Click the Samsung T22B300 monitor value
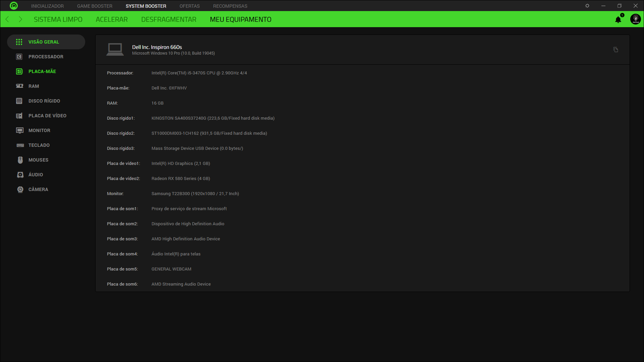Viewport: 644px width, 362px height. point(195,194)
